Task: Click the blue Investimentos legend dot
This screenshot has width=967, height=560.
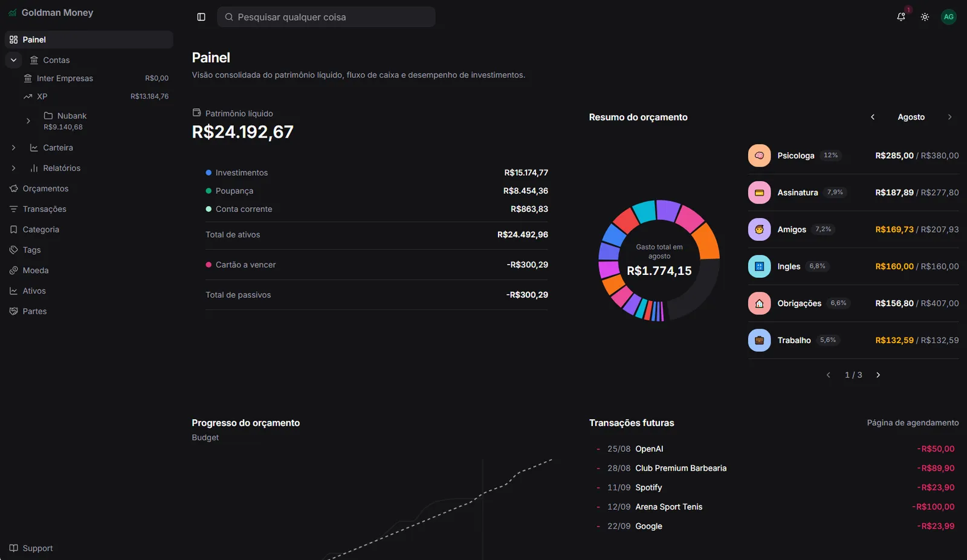Action: (x=209, y=173)
